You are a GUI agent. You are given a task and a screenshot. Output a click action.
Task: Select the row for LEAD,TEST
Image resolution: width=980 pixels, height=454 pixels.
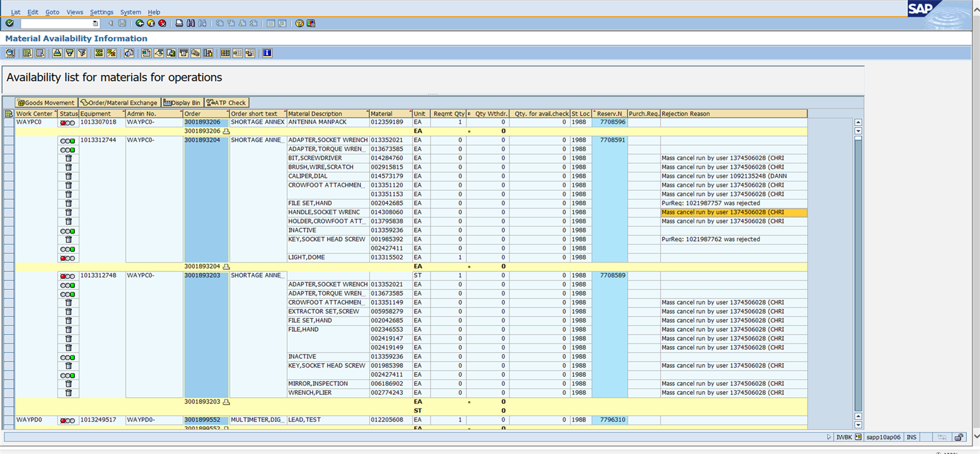pos(9,420)
